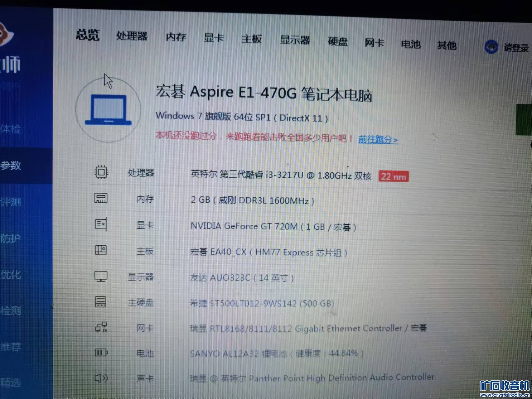The width and height of the screenshot is (532, 399).
Task: Click the 处理器 row label
Action: [141, 173]
